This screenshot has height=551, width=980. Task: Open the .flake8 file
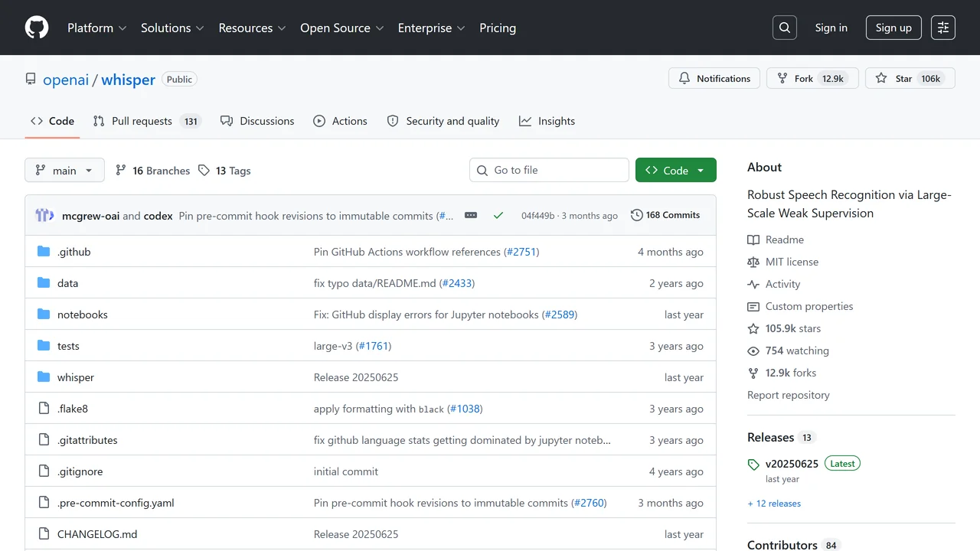[73, 409]
